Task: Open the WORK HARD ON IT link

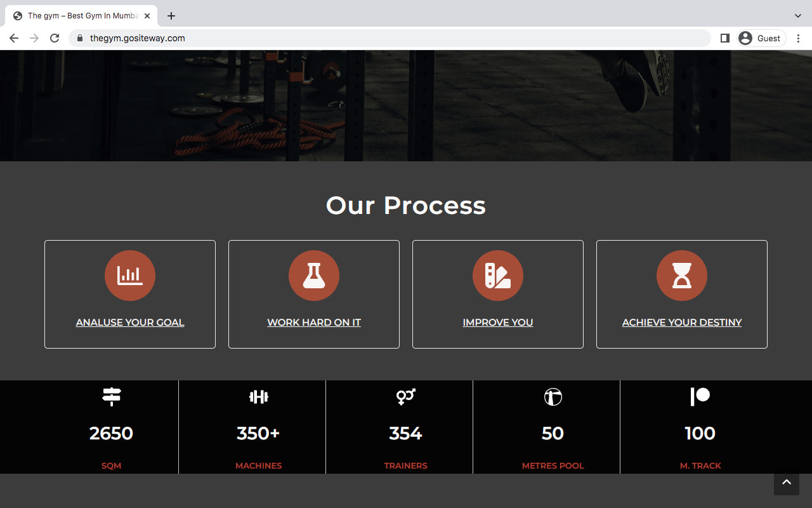Action: coord(314,323)
